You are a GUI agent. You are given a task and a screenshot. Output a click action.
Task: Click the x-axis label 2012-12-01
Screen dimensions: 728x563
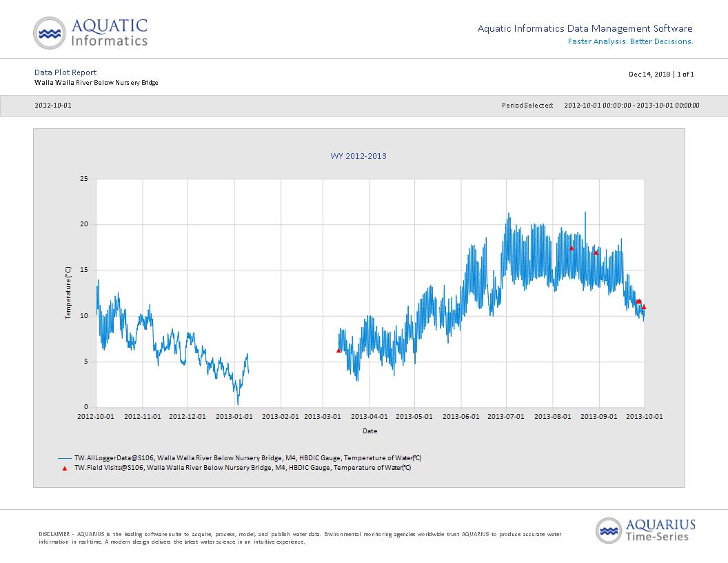coord(188,416)
